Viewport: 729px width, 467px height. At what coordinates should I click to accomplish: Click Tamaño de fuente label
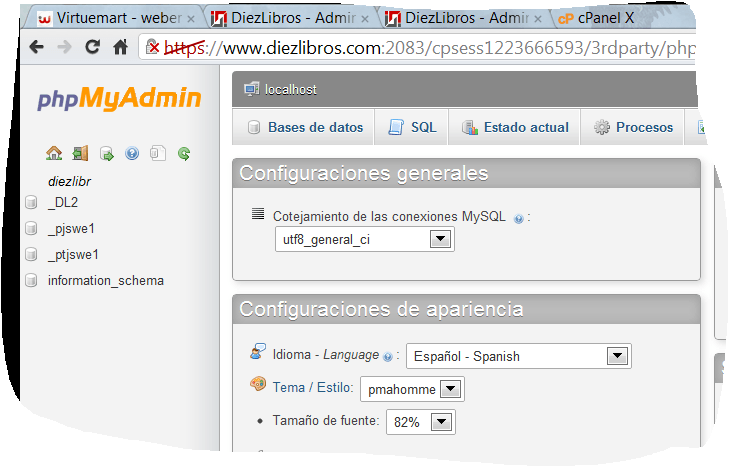pyautogui.click(x=326, y=420)
